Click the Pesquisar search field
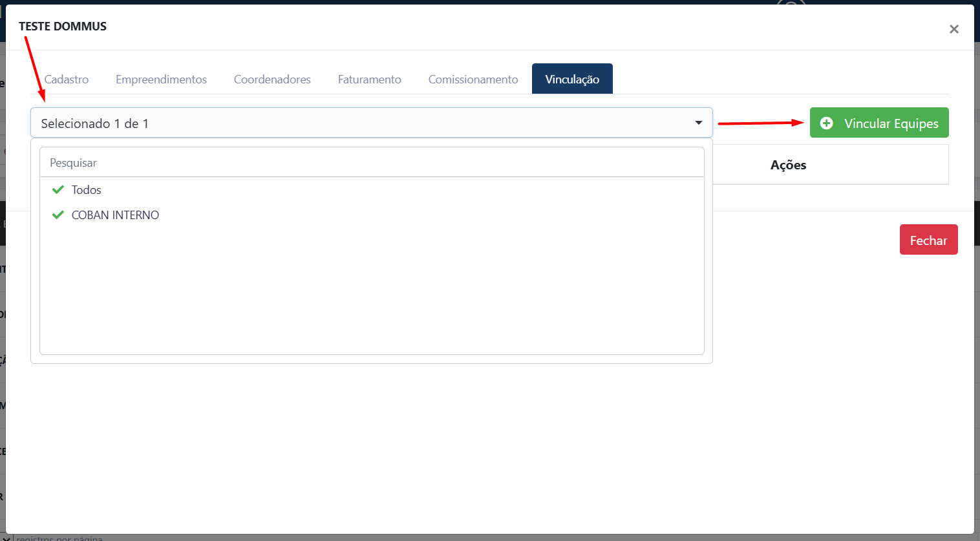980x541 pixels. [372, 162]
